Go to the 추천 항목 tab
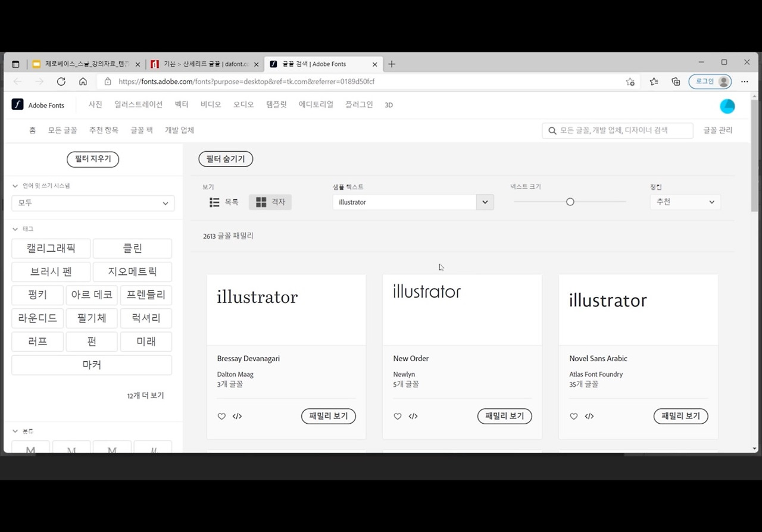The height and width of the screenshot is (532, 762). 104,130
